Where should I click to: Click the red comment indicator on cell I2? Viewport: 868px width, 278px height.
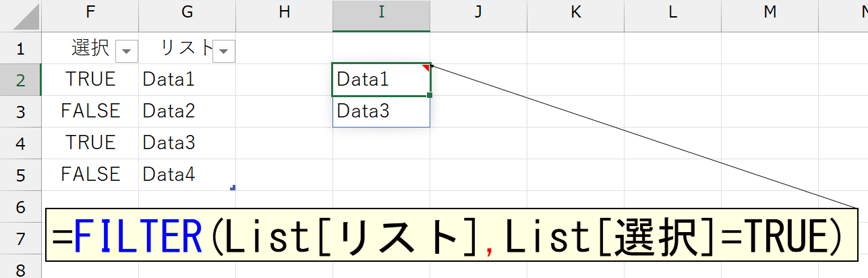(426, 67)
